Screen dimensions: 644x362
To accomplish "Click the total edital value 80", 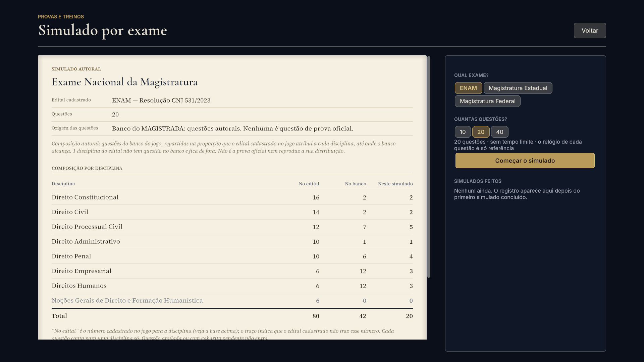I will click(316, 316).
